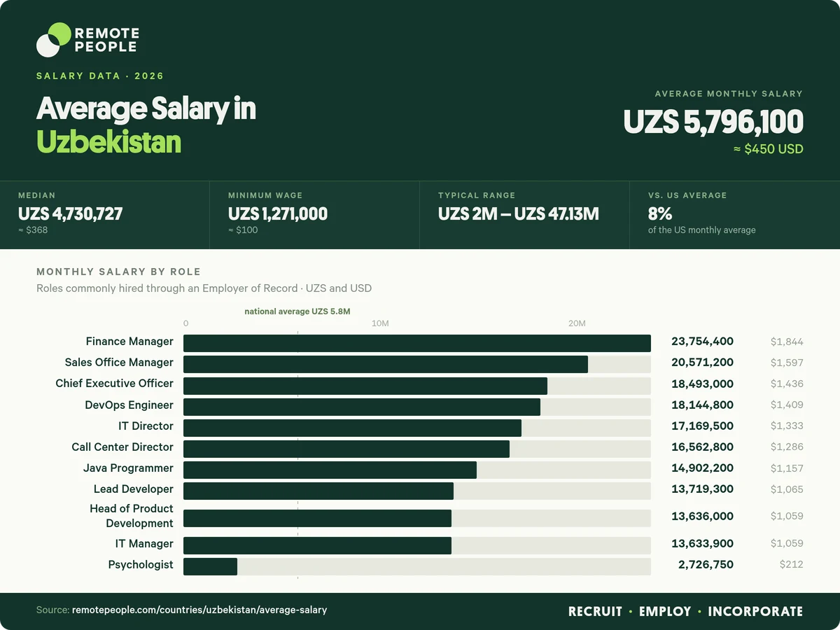Click the 'EMPLOY' footer word

(665, 612)
